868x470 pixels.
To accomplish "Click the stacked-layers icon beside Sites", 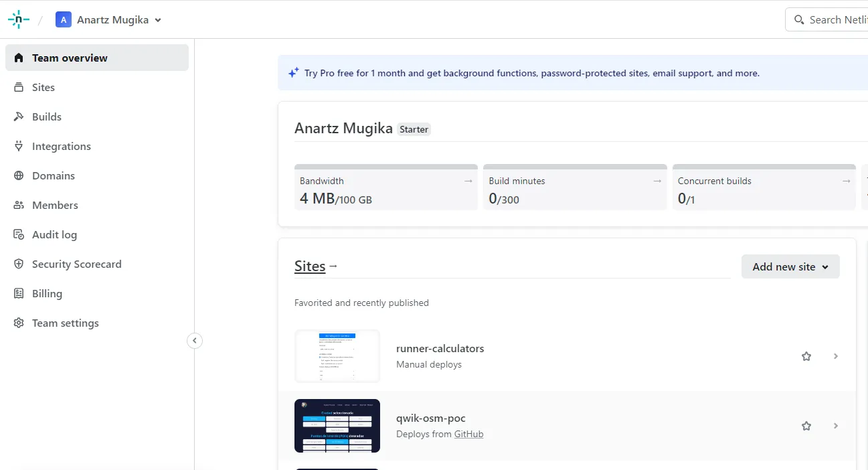I will click(19, 87).
